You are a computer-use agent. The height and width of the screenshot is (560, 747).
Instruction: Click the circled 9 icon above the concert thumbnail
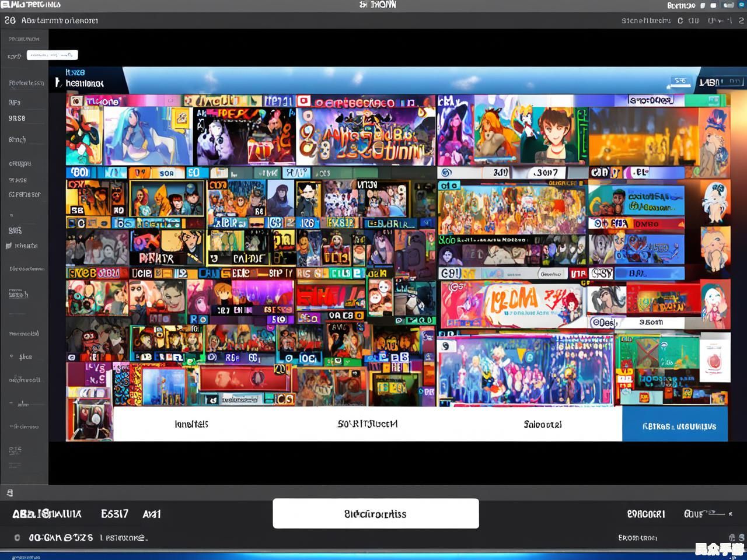(x=445, y=346)
